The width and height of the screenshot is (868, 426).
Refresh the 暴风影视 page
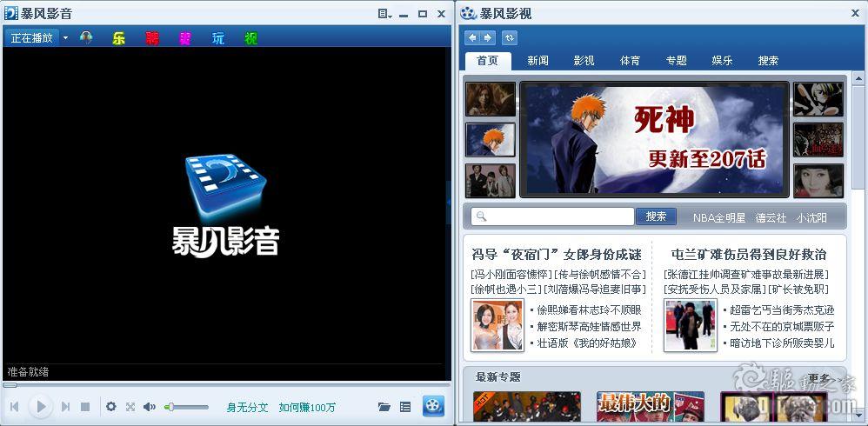(x=510, y=37)
